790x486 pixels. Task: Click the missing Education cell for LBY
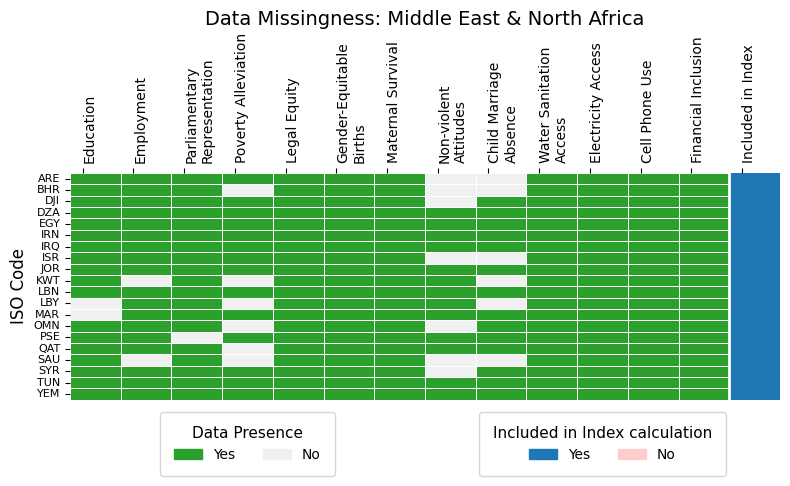click(x=96, y=303)
